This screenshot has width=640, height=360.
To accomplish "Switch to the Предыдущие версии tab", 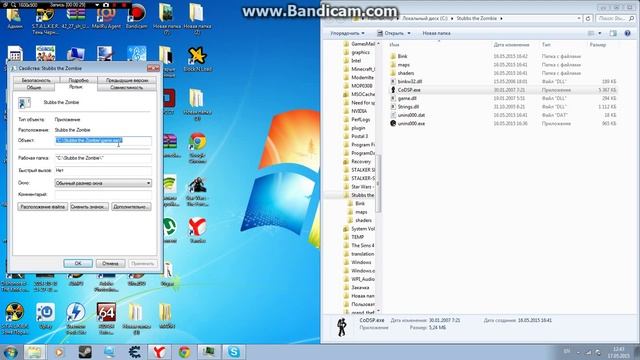I will [x=127, y=80].
